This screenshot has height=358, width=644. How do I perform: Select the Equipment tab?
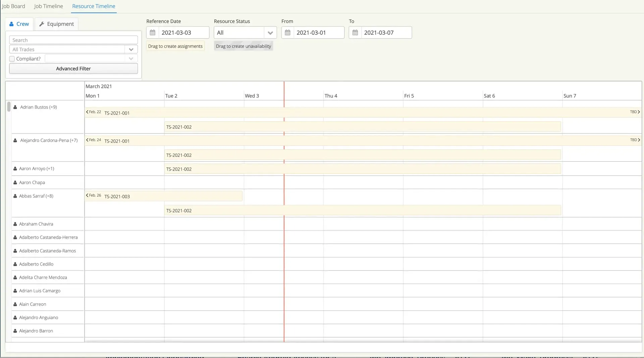click(56, 24)
